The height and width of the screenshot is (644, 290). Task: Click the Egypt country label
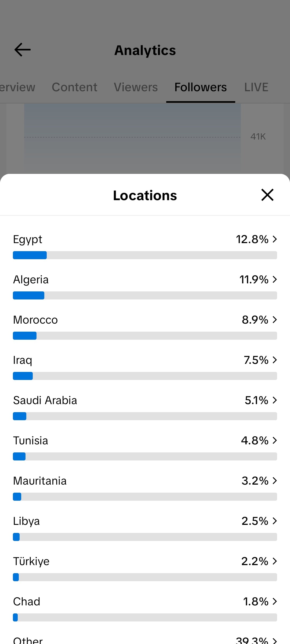click(28, 239)
